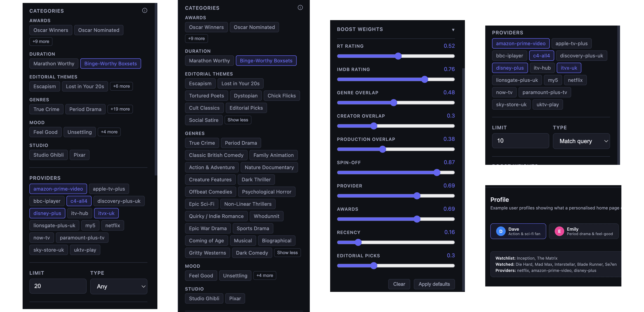
Task: Enable the Dark Thriller genre chip
Action: tap(256, 180)
